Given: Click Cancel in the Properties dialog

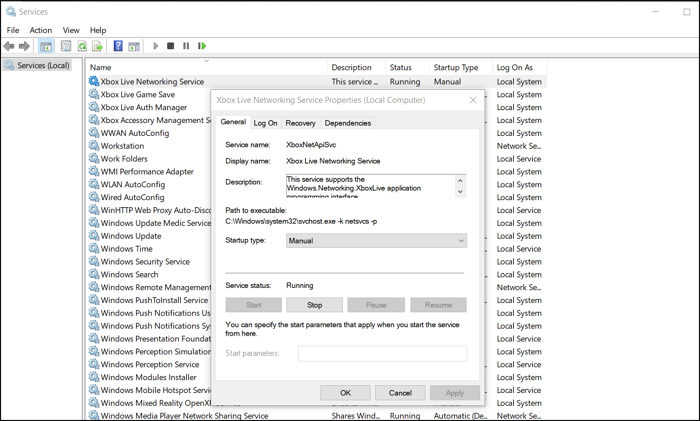Looking at the screenshot, I should click(400, 393).
